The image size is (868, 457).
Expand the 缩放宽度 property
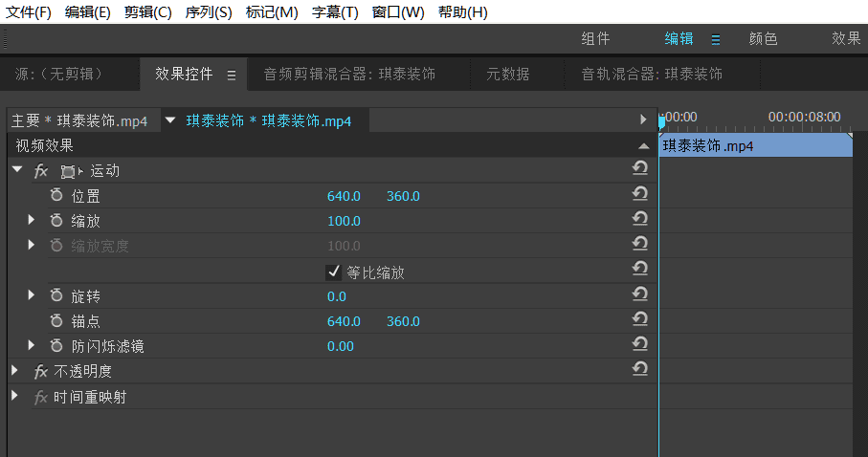(x=32, y=245)
